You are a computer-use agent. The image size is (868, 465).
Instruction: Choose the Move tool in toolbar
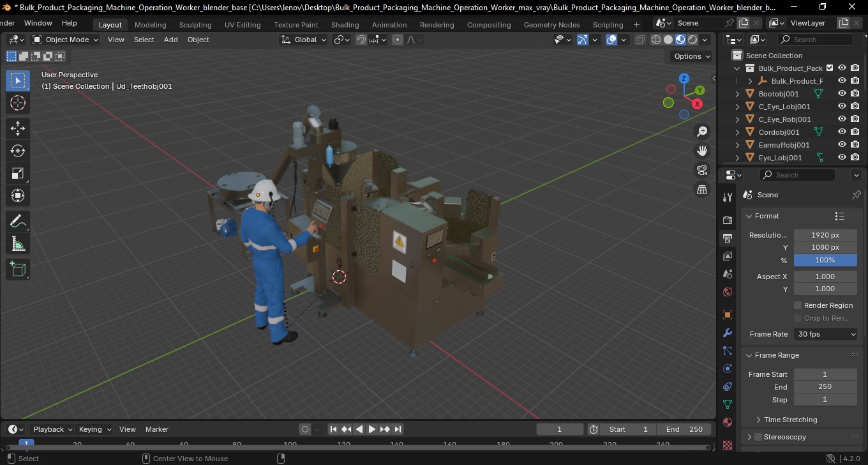(18, 128)
